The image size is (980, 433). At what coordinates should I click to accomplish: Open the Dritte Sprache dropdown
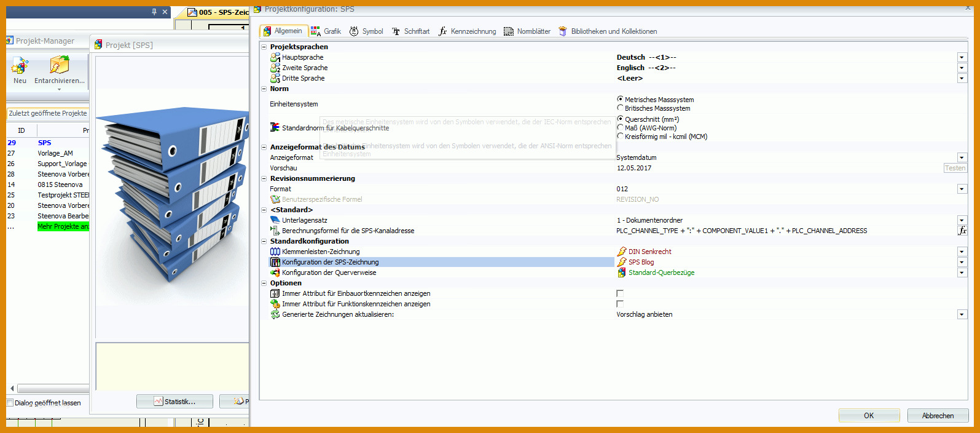tap(962, 78)
